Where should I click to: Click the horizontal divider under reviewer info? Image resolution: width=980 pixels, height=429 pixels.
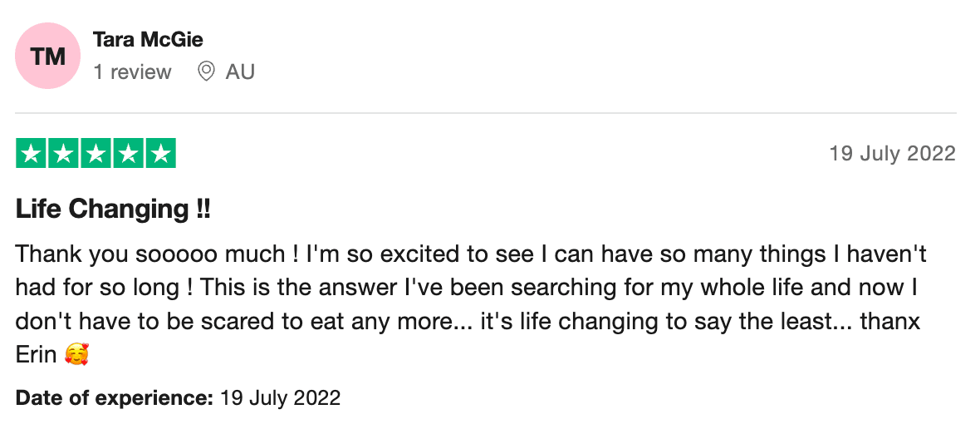point(486,113)
